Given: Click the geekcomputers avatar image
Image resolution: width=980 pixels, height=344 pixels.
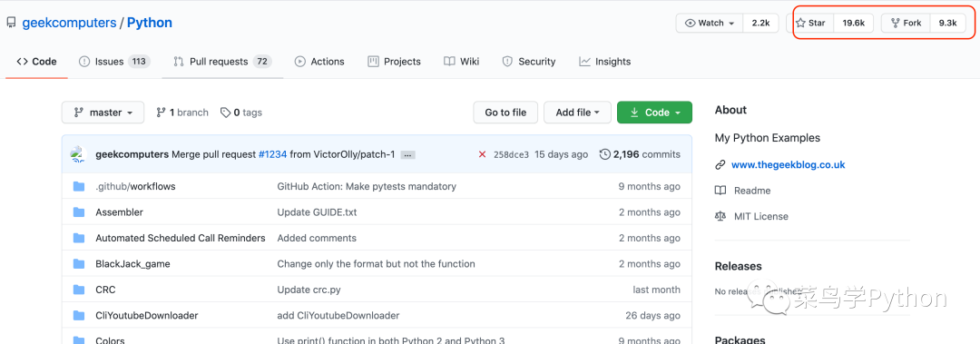Looking at the screenshot, I should coord(77,154).
